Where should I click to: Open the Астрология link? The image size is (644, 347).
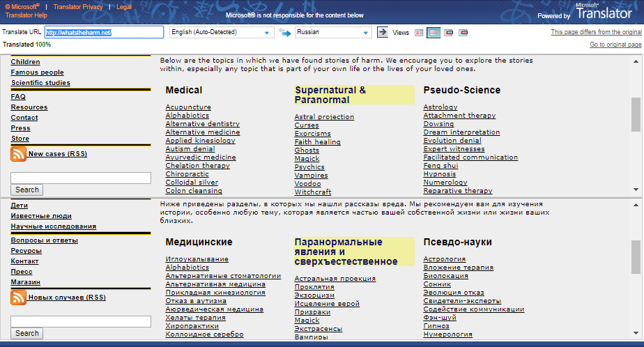click(445, 259)
